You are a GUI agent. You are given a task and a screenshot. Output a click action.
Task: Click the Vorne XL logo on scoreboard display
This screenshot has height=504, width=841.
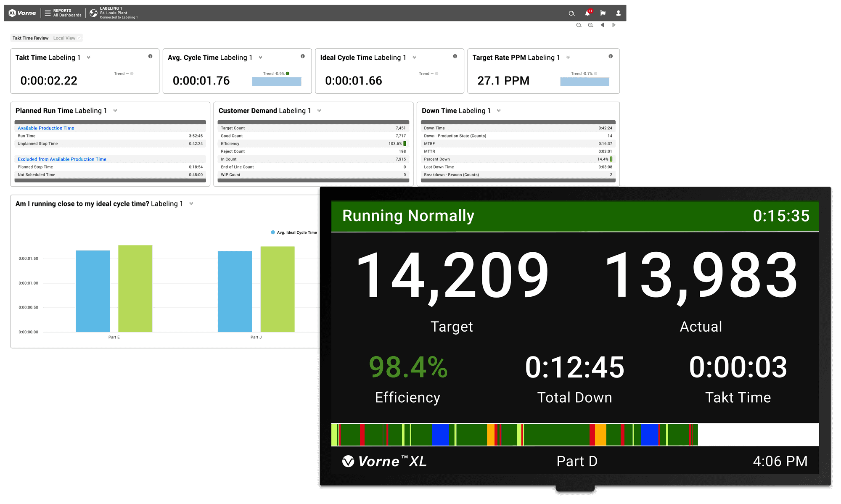pos(384,462)
